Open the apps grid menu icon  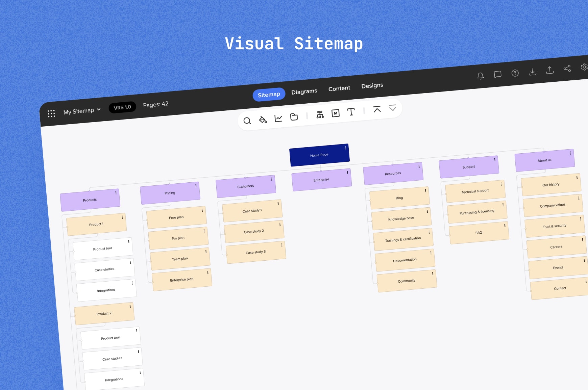(51, 113)
